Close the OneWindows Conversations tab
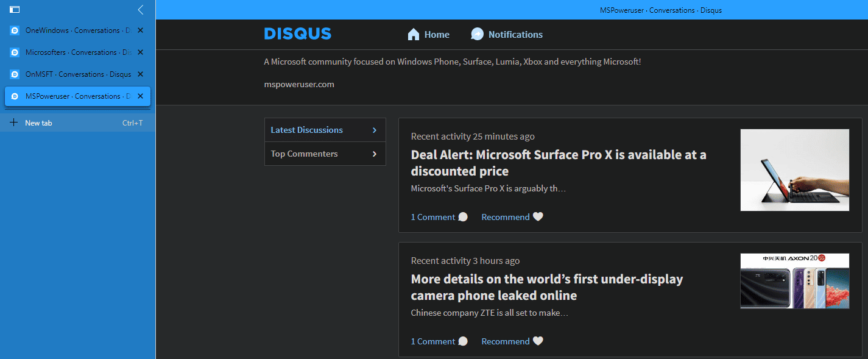This screenshot has width=868, height=359. [140, 30]
